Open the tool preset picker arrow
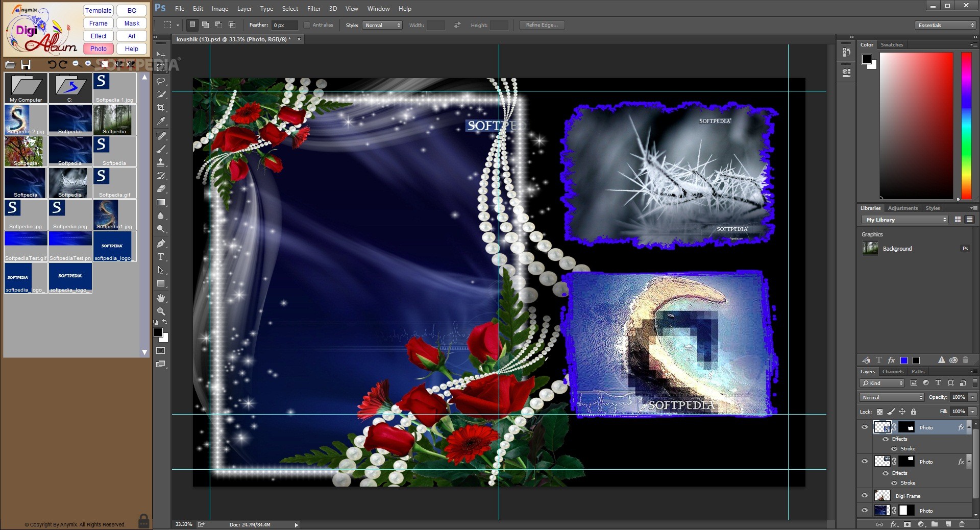 (178, 25)
